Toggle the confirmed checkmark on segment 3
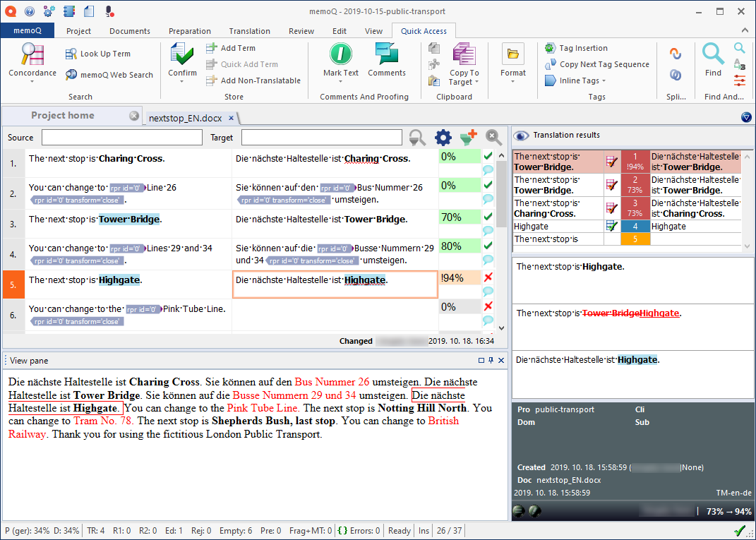The width and height of the screenshot is (756, 540). coord(488,216)
